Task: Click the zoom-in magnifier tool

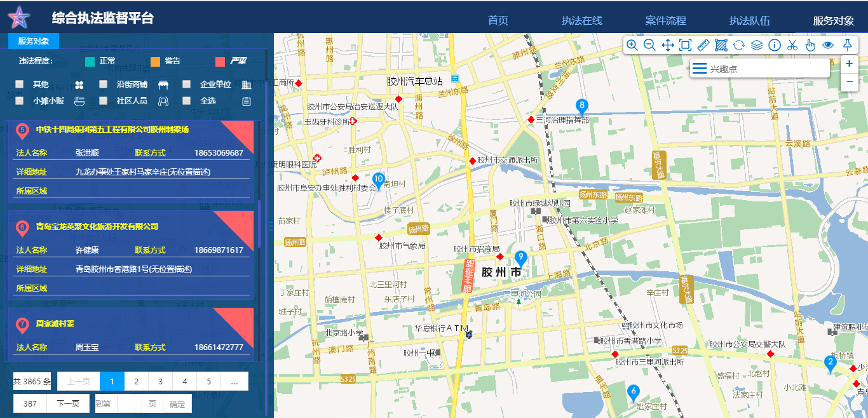Action: tap(632, 45)
